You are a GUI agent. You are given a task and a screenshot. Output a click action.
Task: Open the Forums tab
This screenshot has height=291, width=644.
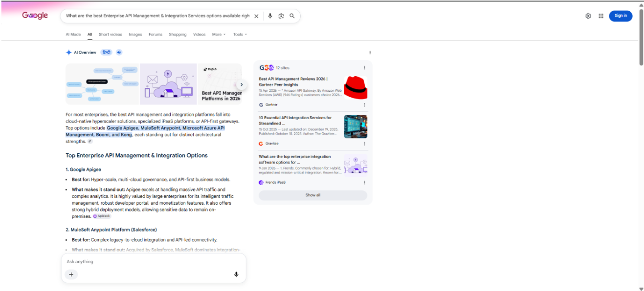155,35
